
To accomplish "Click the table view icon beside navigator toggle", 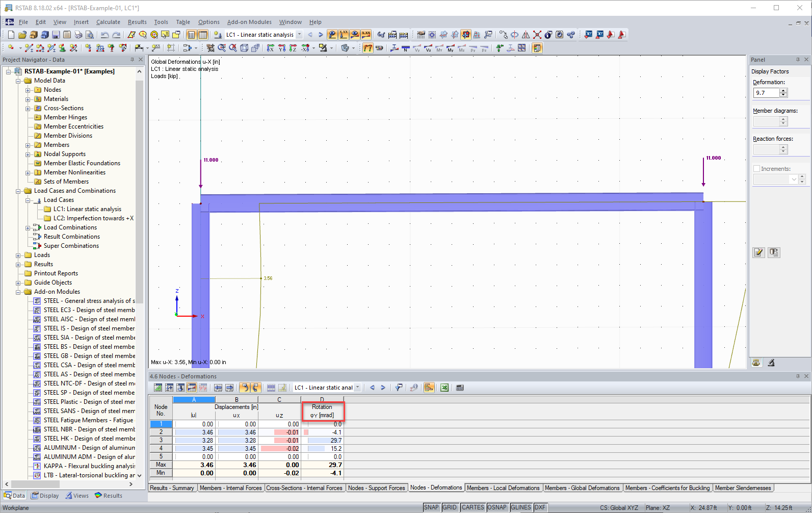I will point(202,35).
